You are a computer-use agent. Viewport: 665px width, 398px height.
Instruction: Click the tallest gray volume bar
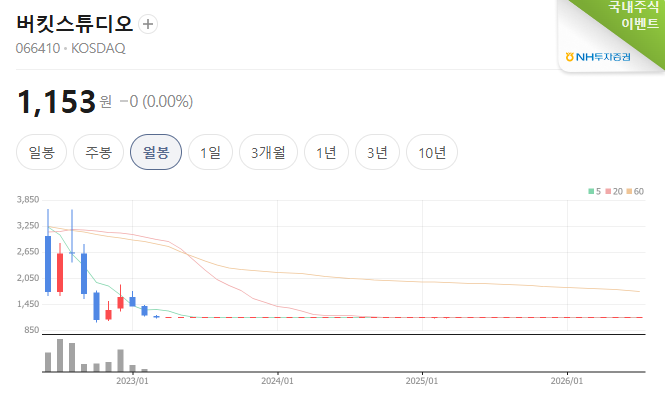(x=60, y=356)
